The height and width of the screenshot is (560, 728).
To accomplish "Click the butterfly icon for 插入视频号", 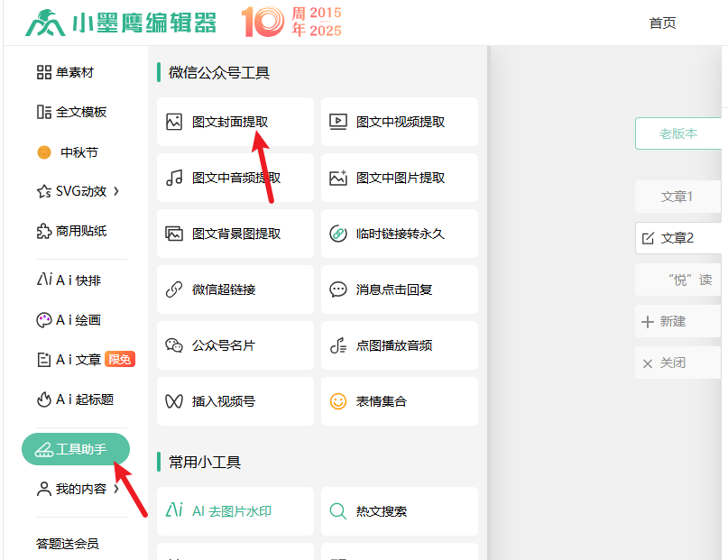I will point(174,401).
